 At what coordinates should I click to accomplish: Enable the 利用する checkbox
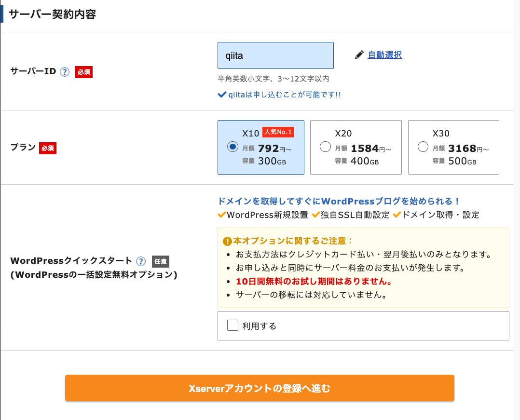click(232, 325)
